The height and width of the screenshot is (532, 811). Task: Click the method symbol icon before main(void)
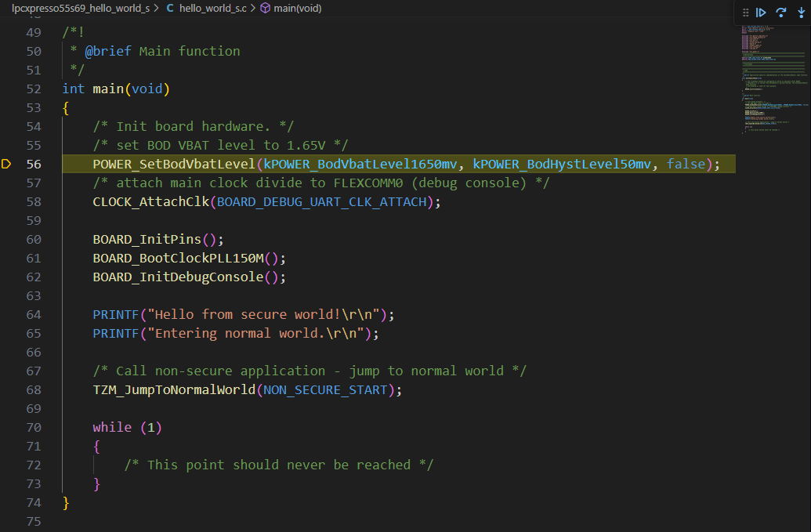pyautogui.click(x=263, y=9)
